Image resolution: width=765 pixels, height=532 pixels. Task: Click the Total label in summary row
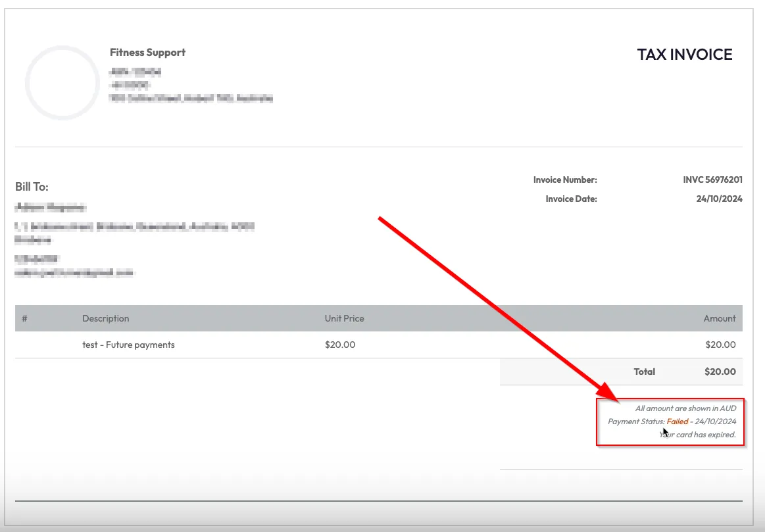[x=644, y=372]
